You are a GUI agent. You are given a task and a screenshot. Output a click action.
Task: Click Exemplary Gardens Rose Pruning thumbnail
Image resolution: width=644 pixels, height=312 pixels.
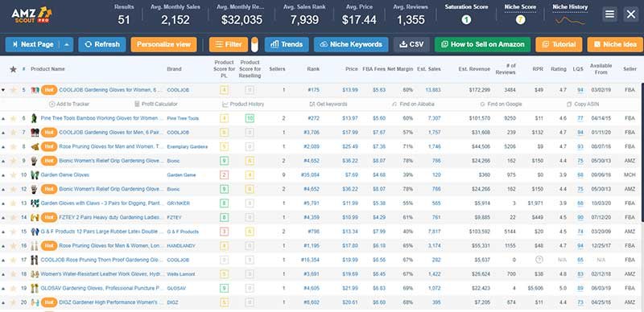pos(35,146)
